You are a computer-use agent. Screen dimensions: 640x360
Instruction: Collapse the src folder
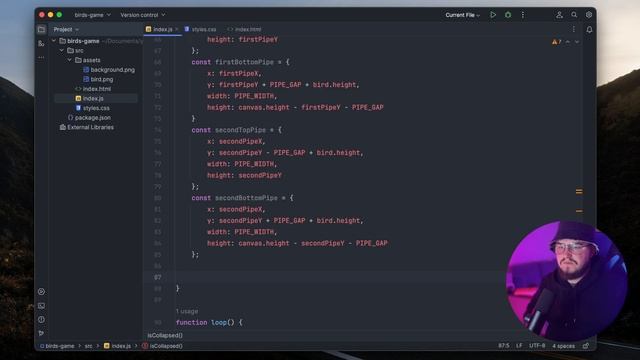[x=61, y=51]
